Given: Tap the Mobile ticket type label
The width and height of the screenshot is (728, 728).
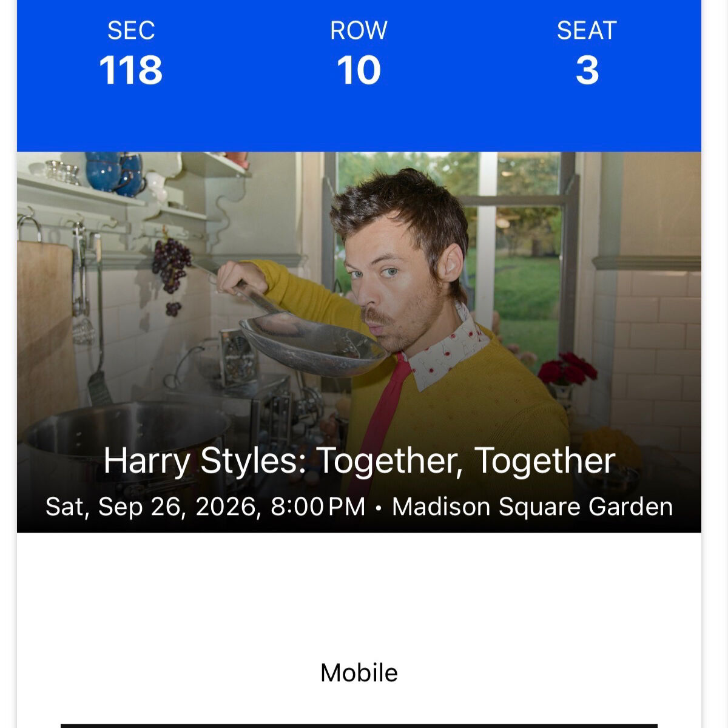Looking at the screenshot, I should 359,673.
